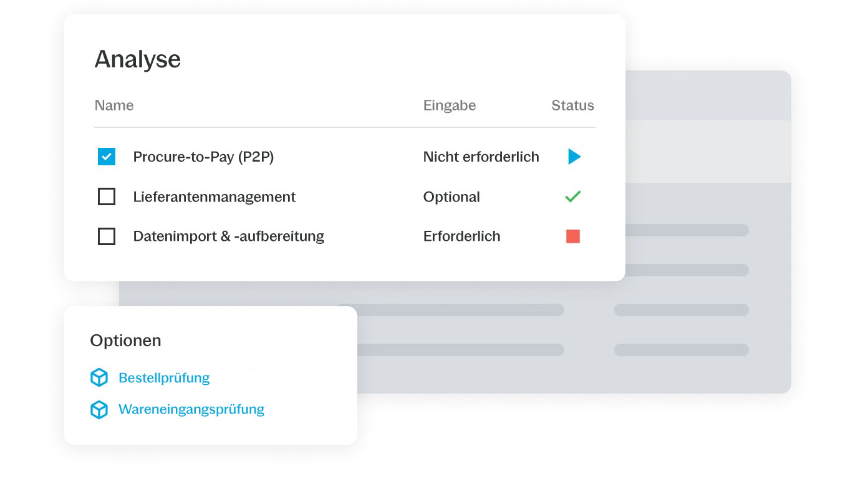The height and width of the screenshot is (489, 868).
Task: Enable the Datenimport & -aufbereitung checkbox
Action: pyautogui.click(x=107, y=236)
